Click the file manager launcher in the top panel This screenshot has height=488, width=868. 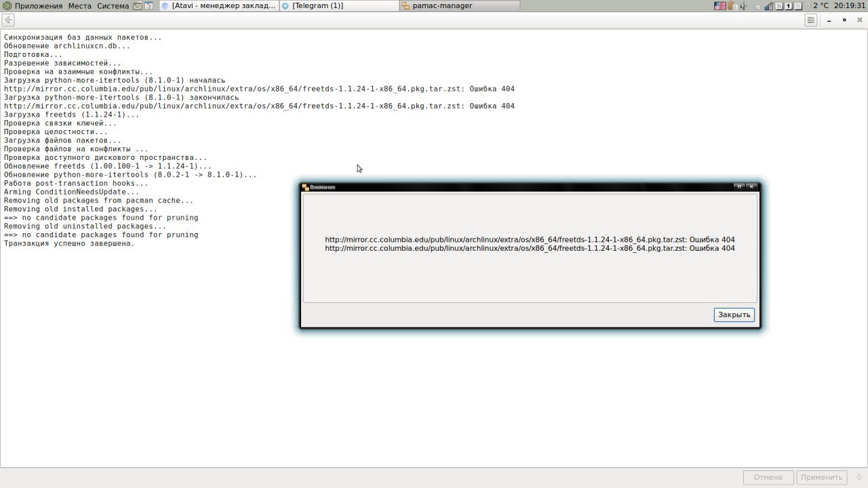137,5
